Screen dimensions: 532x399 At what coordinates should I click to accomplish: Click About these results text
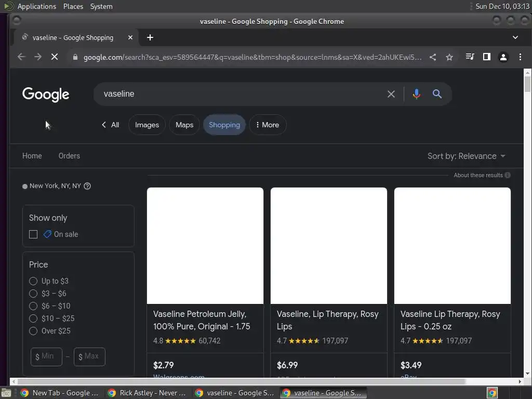tap(478, 175)
